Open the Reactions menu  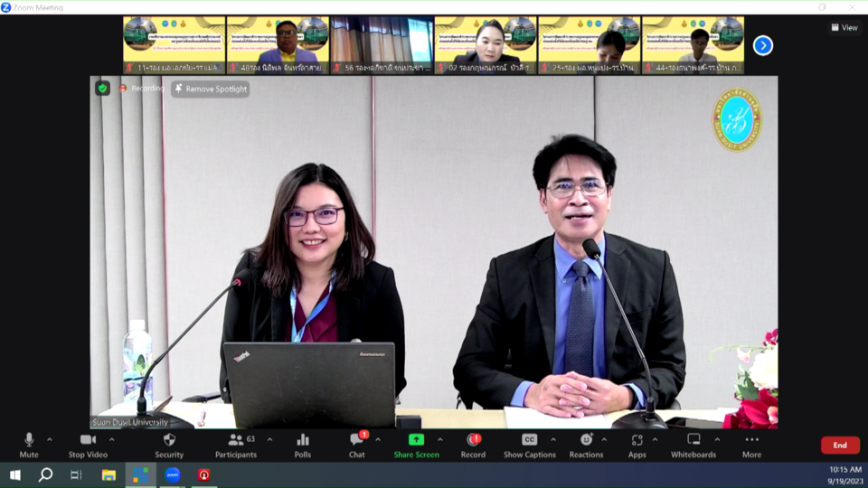(586, 444)
